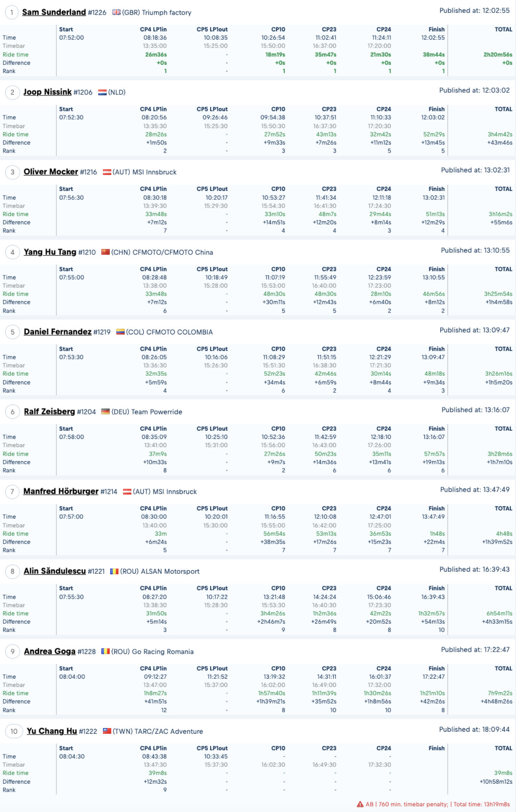The height and width of the screenshot is (812, 516).
Task: Select the position 3 circle badge
Action: coord(12,172)
